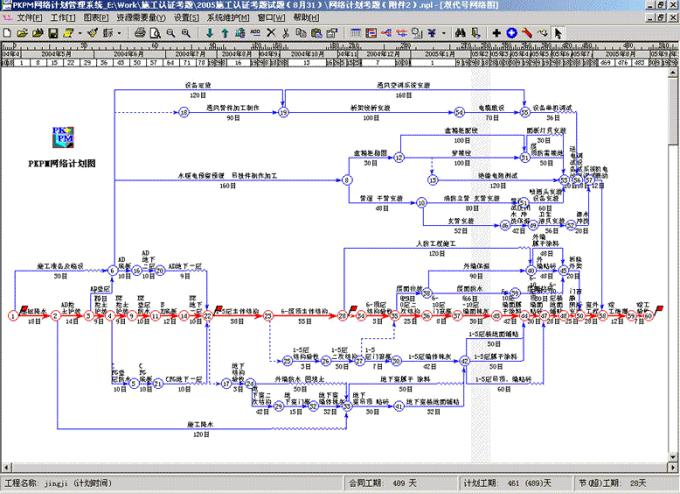The height and width of the screenshot is (494, 680).
Task: Open the 图表[P] menu
Action: pyautogui.click(x=96, y=18)
